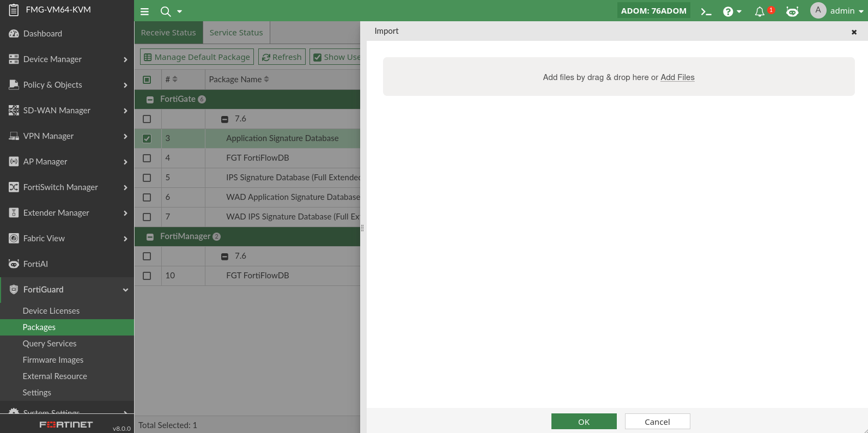The width and height of the screenshot is (868, 433).
Task: Click the Extender Manager sidebar icon
Action: tap(14, 213)
